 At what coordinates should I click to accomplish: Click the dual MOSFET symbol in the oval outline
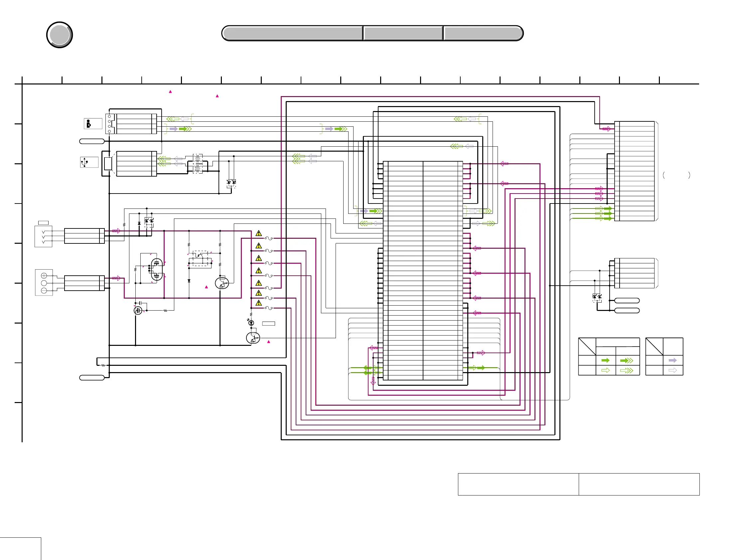click(157, 270)
